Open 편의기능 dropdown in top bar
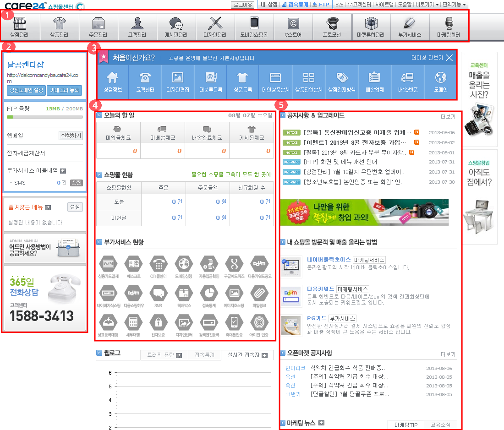504x430 pixels. pyautogui.click(x=454, y=5)
